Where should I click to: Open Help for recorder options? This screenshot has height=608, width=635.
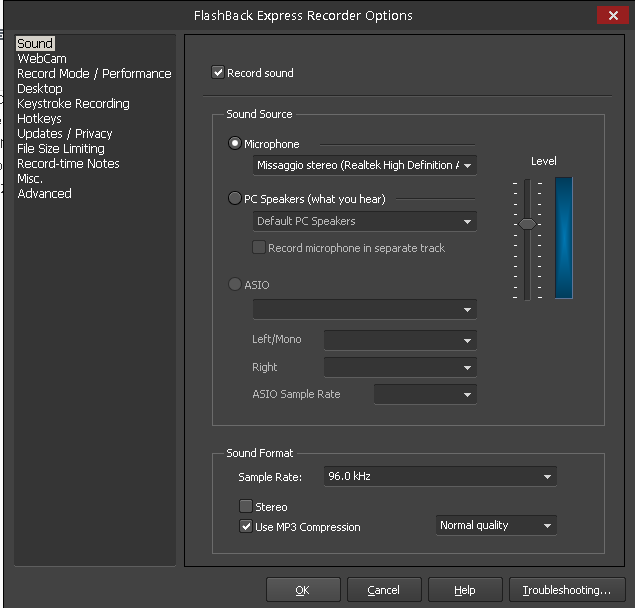point(465,590)
